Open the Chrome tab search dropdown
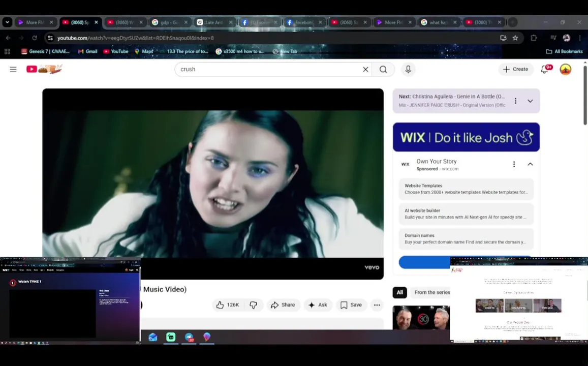588x366 pixels. (7, 22)
